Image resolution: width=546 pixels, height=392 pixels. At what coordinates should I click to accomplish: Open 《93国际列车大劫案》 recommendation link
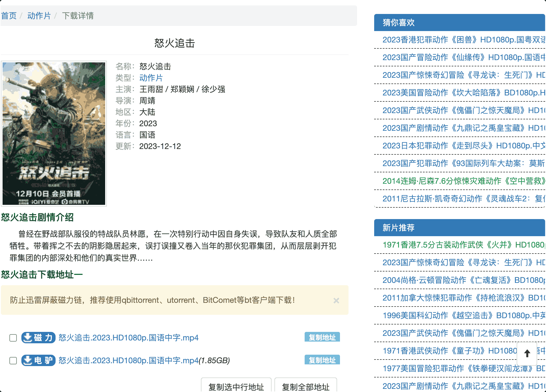pos(464,163)
